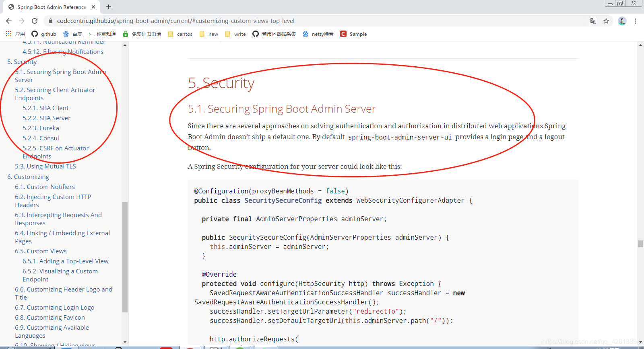Open 6.1 Custom Notifiers

tap(45, 187)
